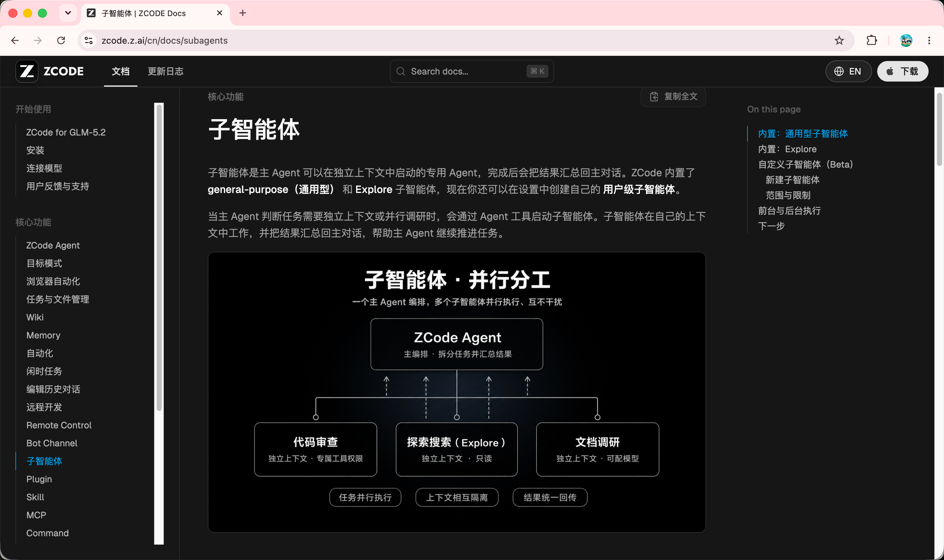This screenshot has width=944, height=560.
Task: Click the On this page heading
Action: [x=774, y=109]
